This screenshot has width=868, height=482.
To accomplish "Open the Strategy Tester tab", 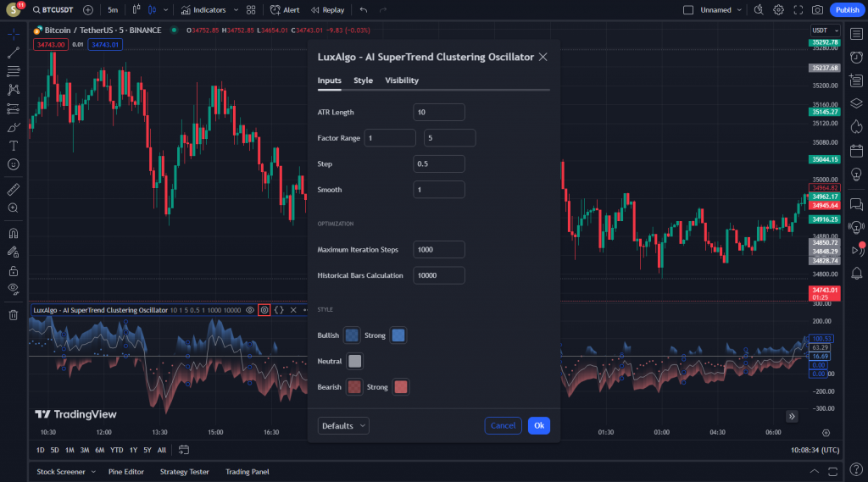I will (x=184, y=472).
